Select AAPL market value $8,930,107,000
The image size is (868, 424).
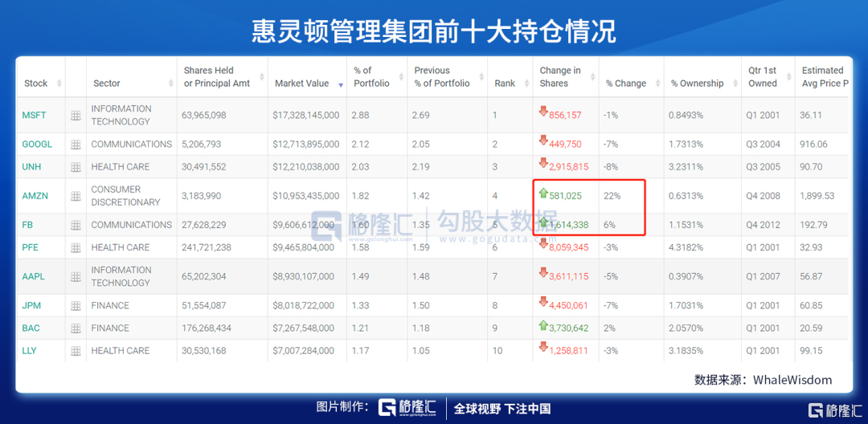303,277
